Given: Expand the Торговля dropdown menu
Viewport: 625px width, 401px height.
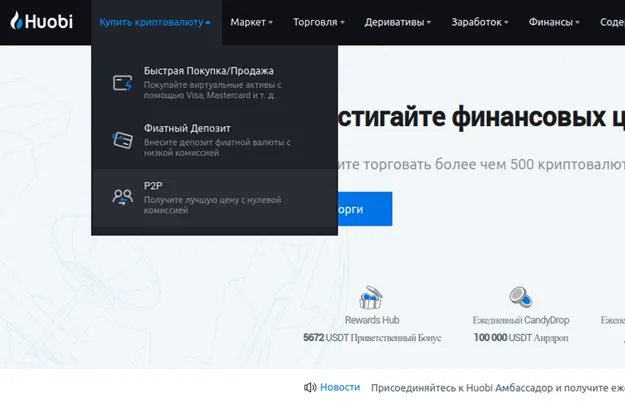Looking at the screenshot, I should (x=318, y=22).
